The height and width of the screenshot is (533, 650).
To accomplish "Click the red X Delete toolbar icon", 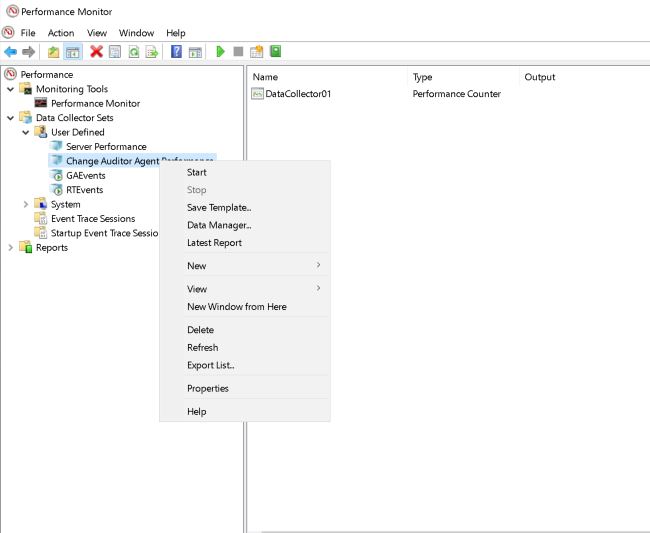I will (x=96, y=52).
